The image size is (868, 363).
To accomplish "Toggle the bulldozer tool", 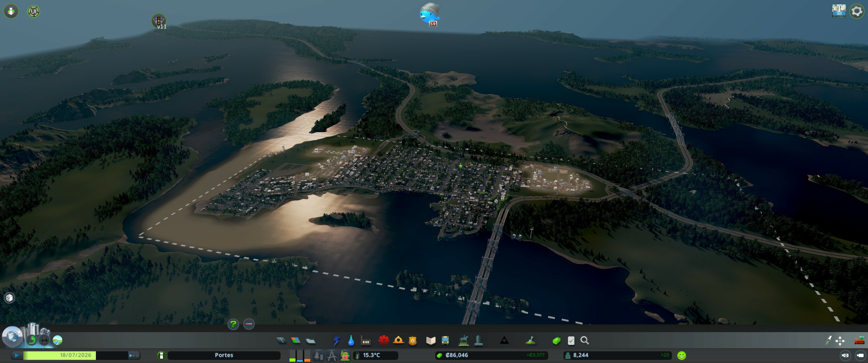I will coord(859,341).
